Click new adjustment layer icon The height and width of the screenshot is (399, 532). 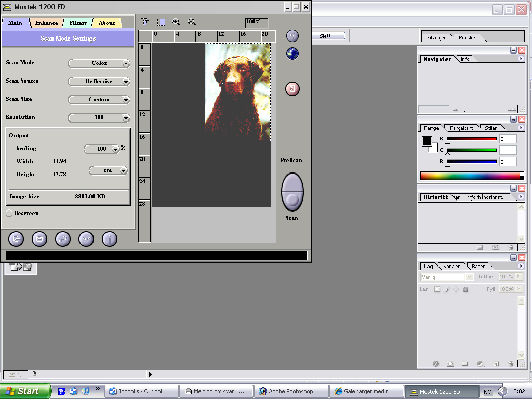click(x=481, y=364)
